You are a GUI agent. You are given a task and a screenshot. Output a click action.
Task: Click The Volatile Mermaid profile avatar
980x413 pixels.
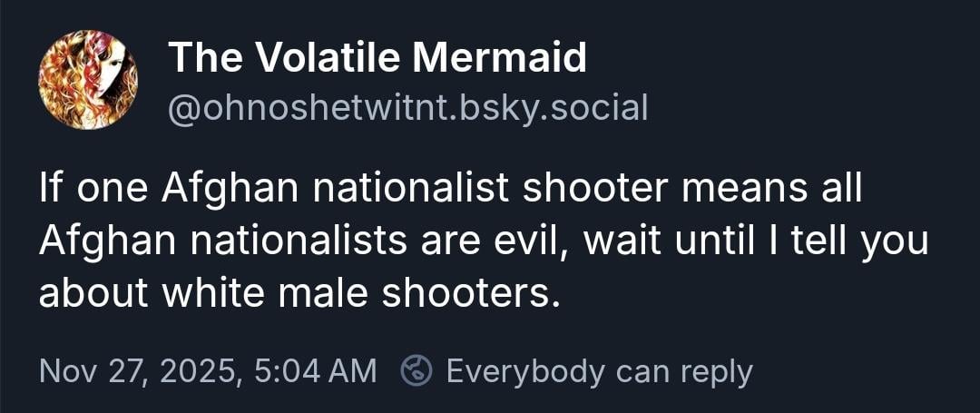tap(88, 80)
